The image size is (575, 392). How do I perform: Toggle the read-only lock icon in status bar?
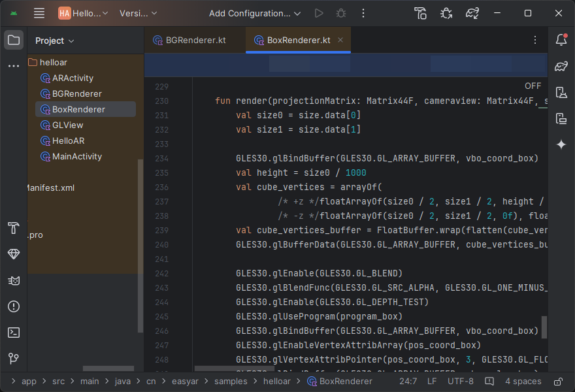558,382
